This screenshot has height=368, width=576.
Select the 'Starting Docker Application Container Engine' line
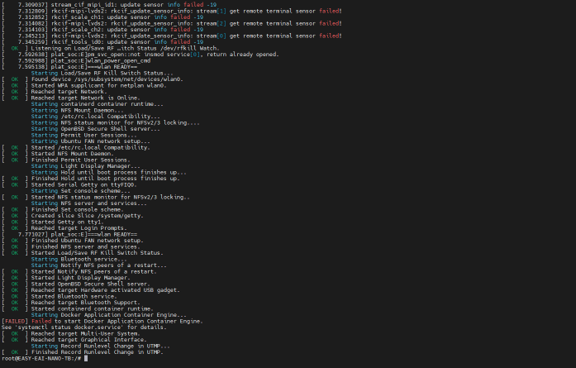click(x=109, y=315)
